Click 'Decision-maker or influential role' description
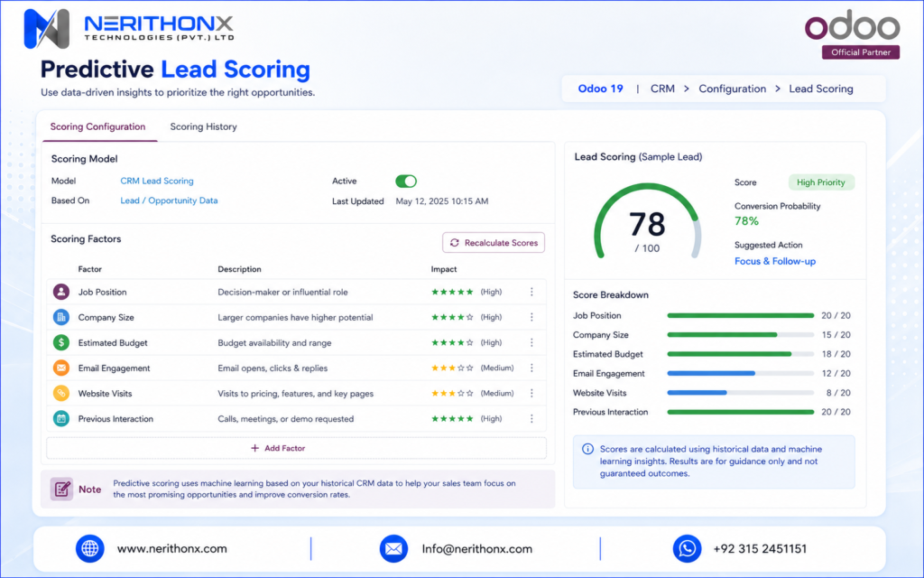Viewport: 924px width, 578px height. click(x=282, y=292)
